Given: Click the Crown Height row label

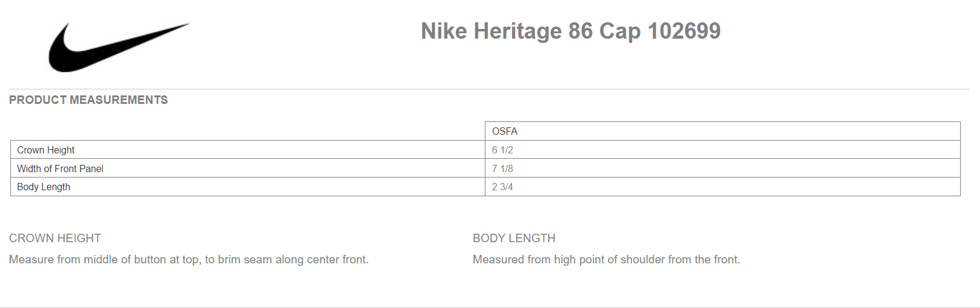Looking at the screenshot, I should [x=46, y=150].
